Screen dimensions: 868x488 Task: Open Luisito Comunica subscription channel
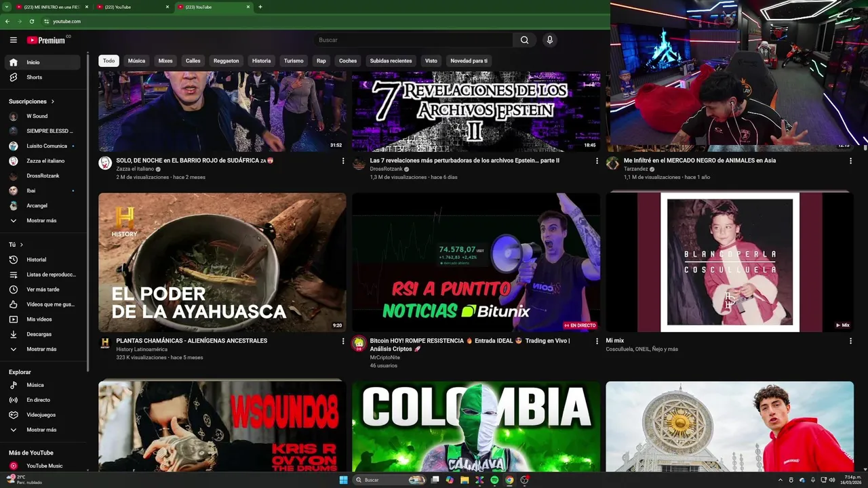coord(42,146)
